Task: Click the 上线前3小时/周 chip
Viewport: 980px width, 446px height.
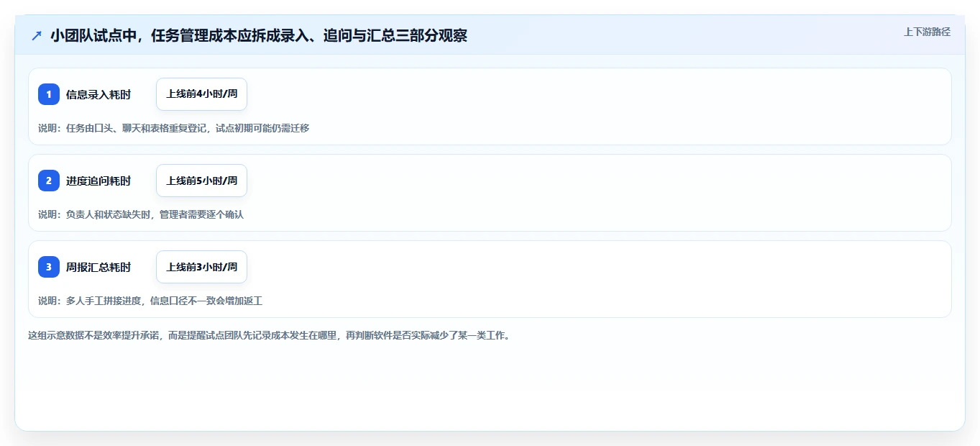Action: coord(201,267)
